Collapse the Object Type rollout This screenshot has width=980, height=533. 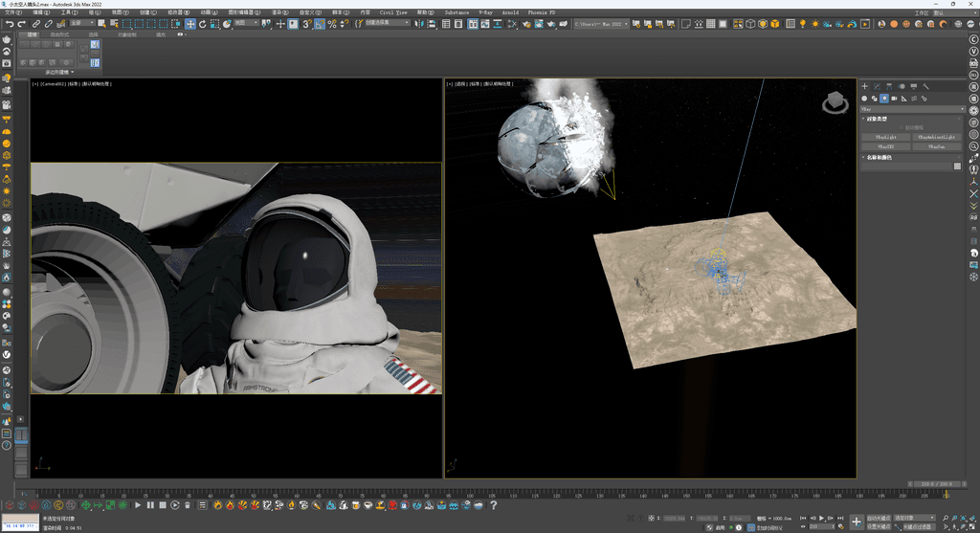pyautogui.click(x=879, y=119)
